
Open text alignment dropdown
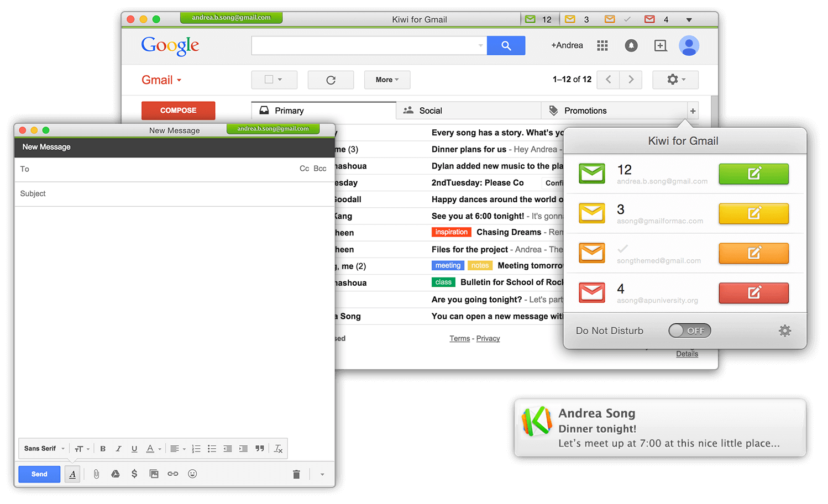click(177, 449)
